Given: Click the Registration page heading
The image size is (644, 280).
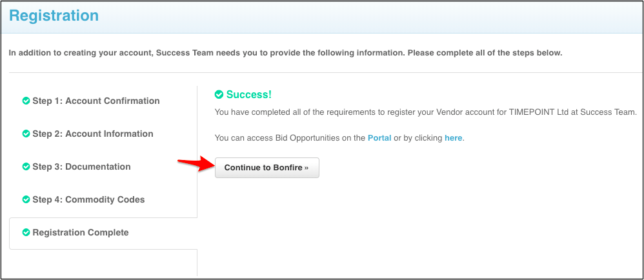Looking at the screenshot, I should coord(54,15).
